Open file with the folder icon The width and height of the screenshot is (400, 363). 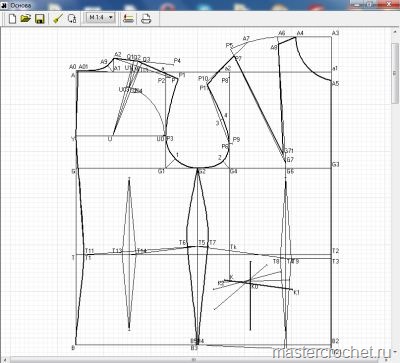tap(25, 18)
